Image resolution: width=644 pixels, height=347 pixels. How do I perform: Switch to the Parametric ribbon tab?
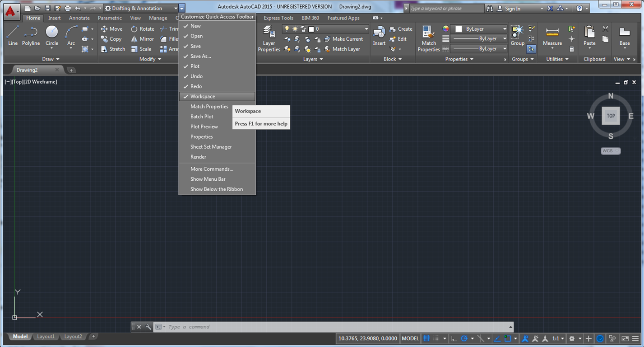110,18
